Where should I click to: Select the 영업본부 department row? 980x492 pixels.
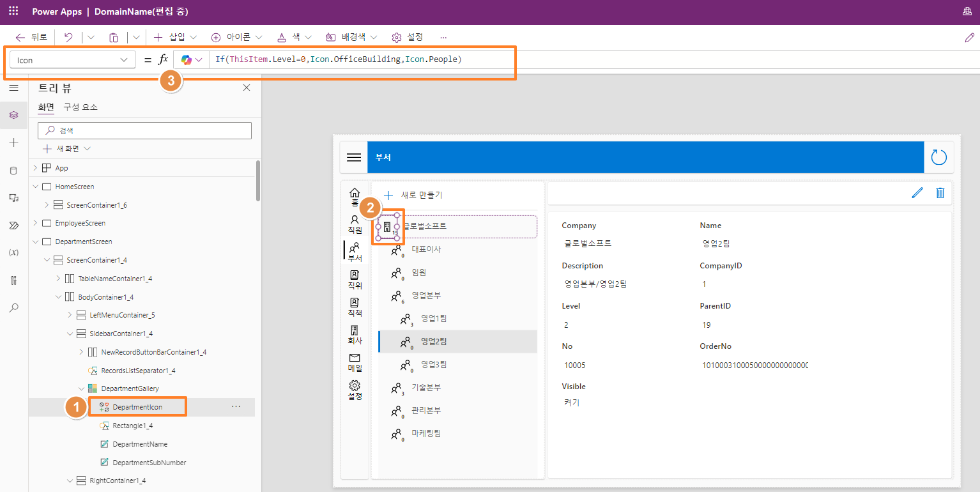click(x=457, y=295)
